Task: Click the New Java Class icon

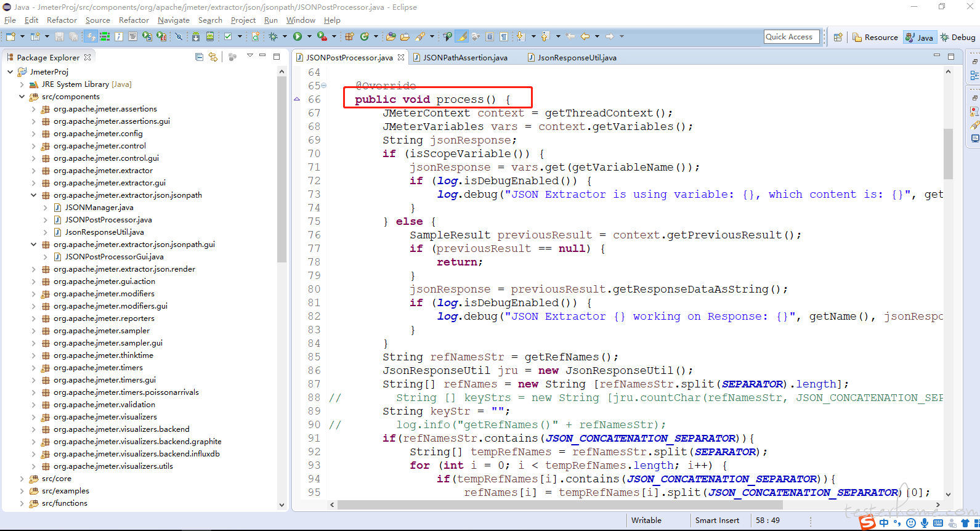Action: pyautogui.click(x=365, y=37)
